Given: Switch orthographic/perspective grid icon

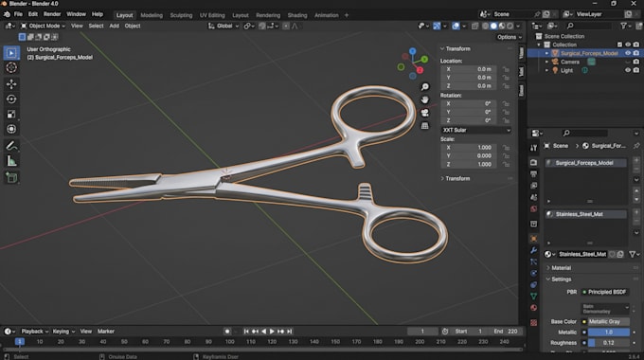Looking at the screenshot, I should tap(424, 126).
